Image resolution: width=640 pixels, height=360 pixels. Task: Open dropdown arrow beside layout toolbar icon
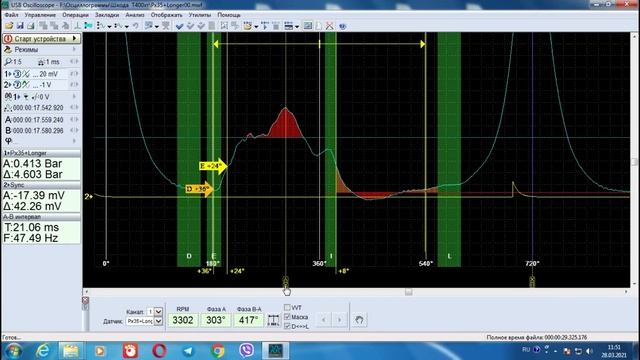click(x=297, y=27)
